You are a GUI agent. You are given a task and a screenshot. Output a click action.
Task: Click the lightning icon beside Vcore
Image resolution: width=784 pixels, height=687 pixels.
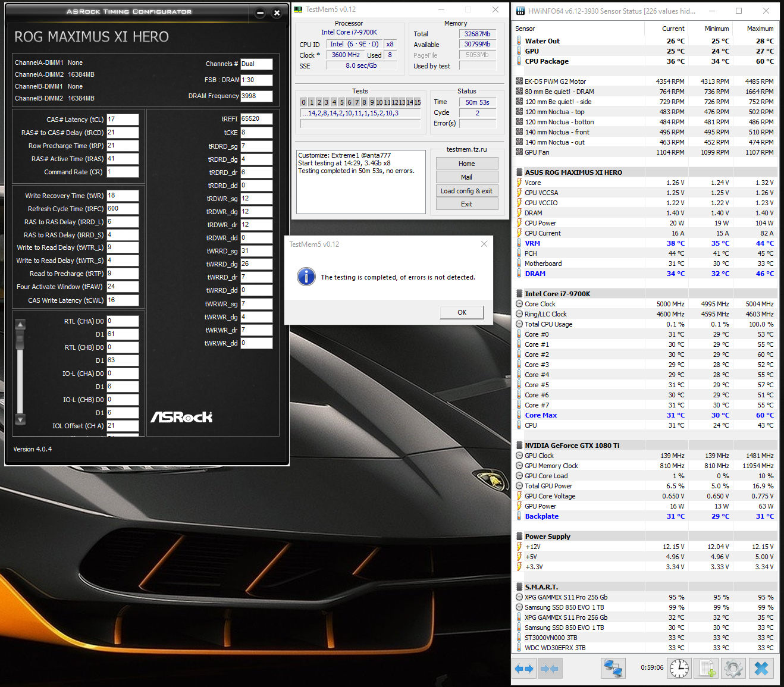(x=519, y=183)
